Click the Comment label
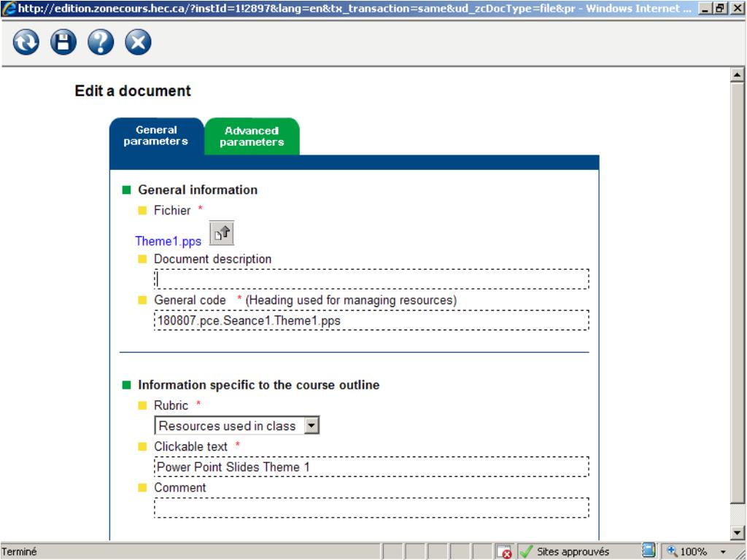 [x=180, y=487]
